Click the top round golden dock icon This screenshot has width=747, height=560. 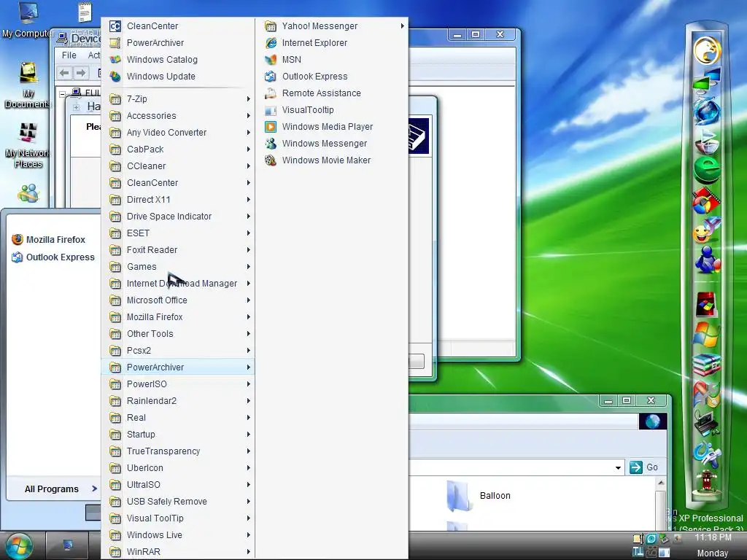[707, 50]
